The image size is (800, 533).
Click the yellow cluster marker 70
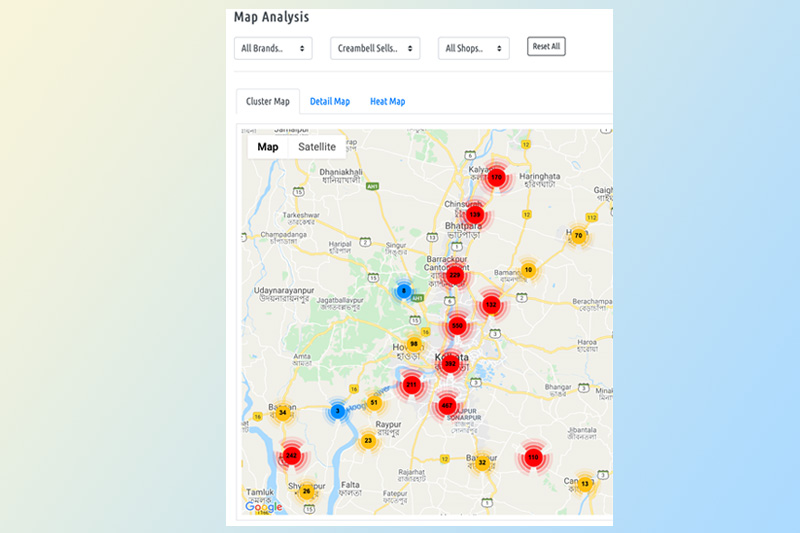point(578,236)
